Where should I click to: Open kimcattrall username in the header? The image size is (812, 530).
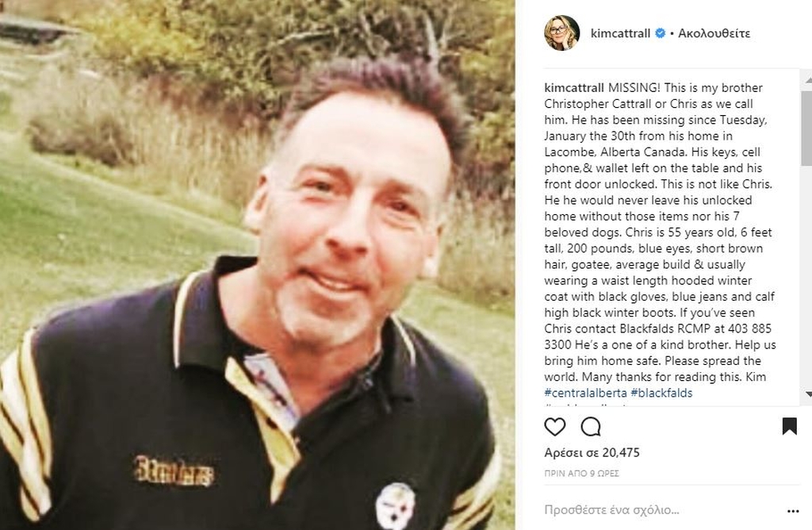tap(620, 33)
